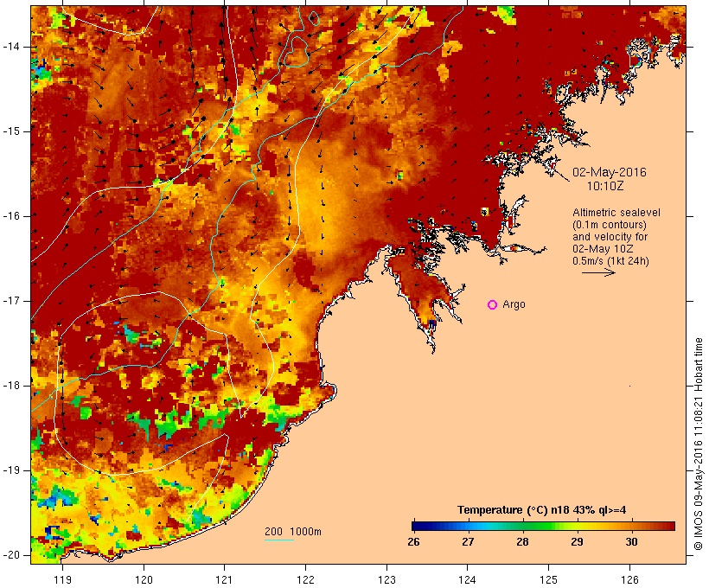The image size is (709, 588).
Task: Click the colorbar value 28
Action: pyautogui.click(x=523, y=541)
